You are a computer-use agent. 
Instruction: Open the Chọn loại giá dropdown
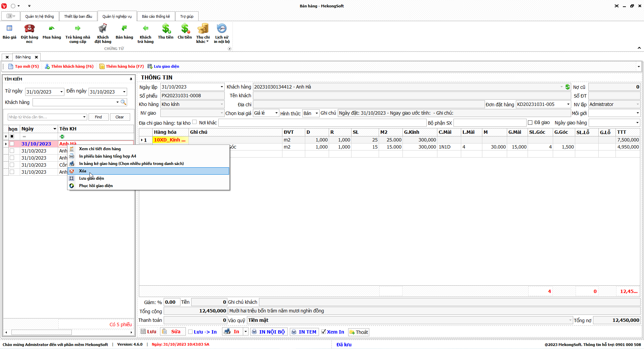276,113
